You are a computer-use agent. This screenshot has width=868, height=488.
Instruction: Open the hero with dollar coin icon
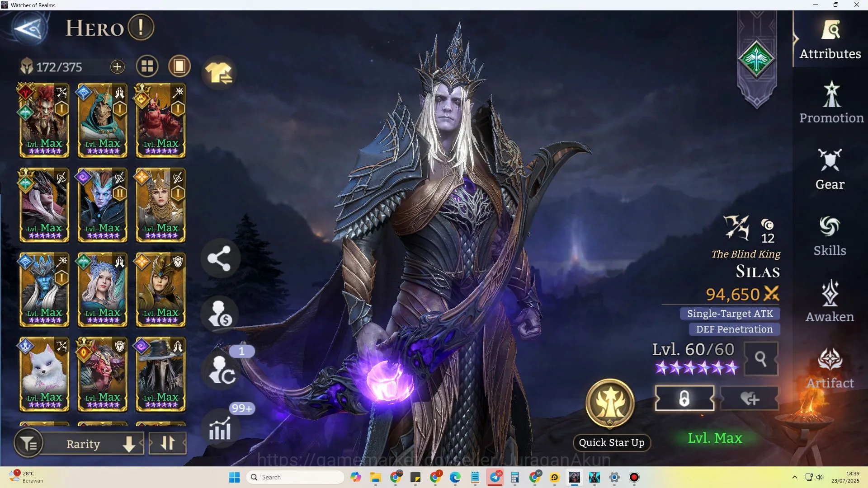(220, 314)
